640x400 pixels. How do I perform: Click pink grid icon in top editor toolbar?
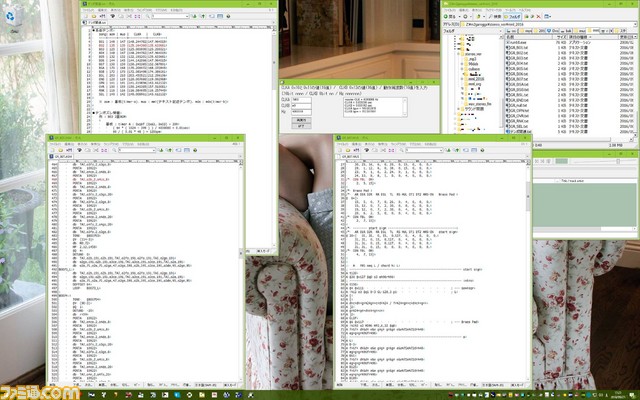coord(137,16)
